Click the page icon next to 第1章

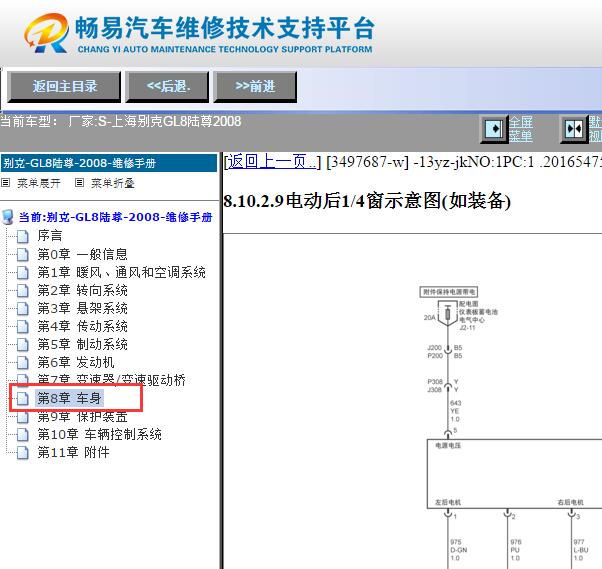(23, 273)
